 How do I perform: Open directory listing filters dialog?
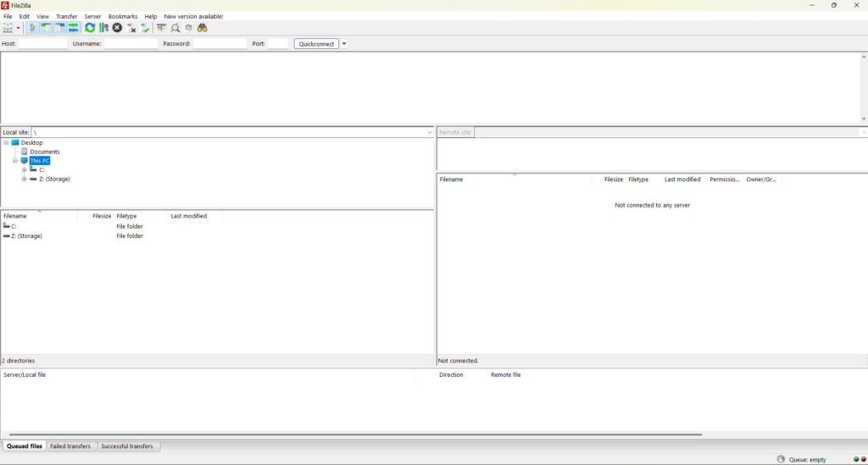click(161, 28)
